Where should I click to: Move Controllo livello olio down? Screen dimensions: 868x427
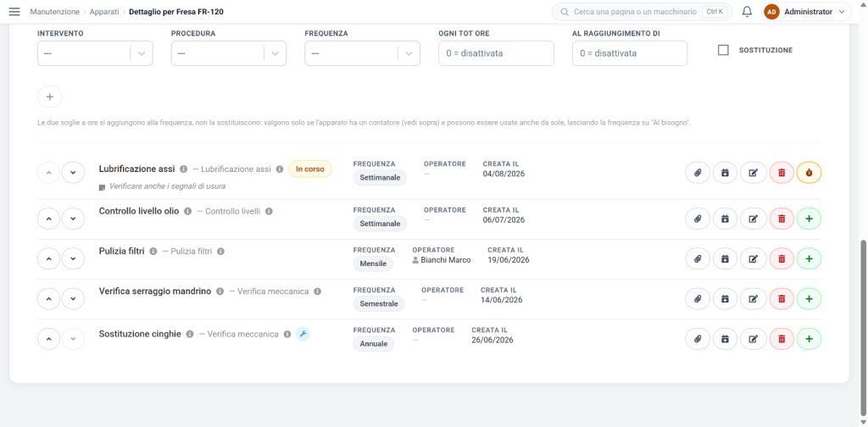click(73, 219)
